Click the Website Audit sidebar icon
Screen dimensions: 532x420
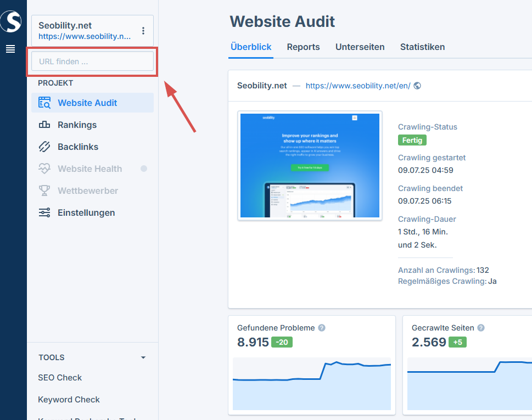pos(44,103)
